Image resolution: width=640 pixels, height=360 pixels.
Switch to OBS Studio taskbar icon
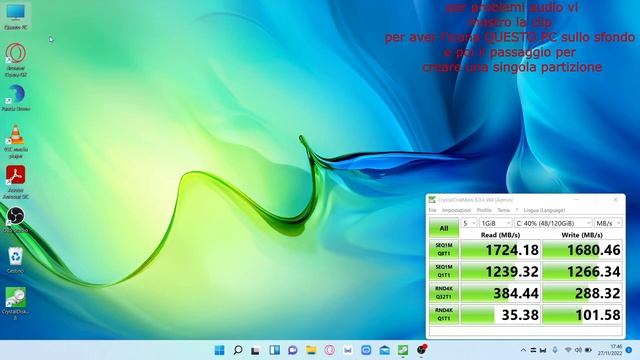[x=421, y=350]
